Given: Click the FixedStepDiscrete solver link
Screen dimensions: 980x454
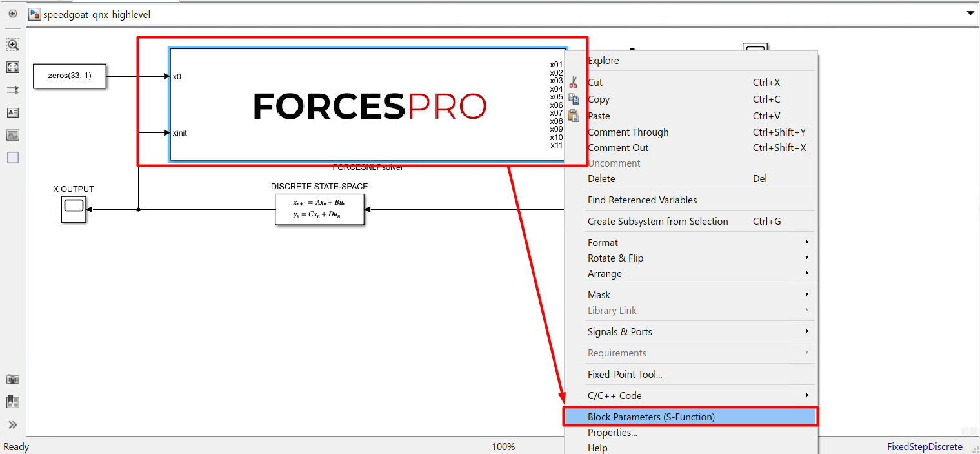Looking at the screenshot, I should click(x=924, y=446).
